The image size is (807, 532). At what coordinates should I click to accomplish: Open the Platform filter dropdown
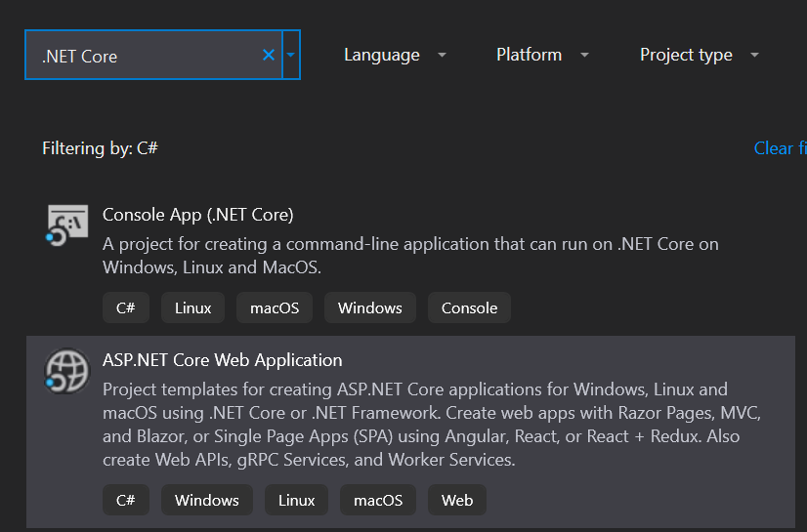coord(542,56)
